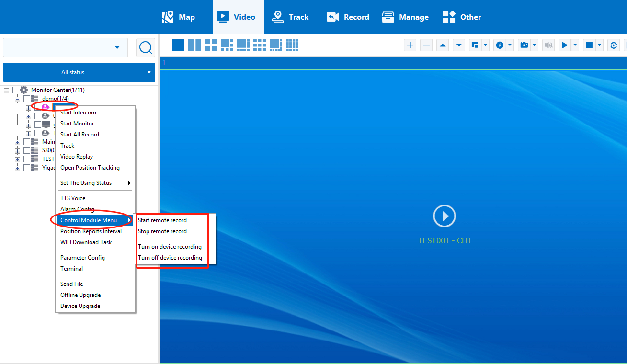Click the up-arrow toolbar icon
This screenshot has width=627, height=364.
click(443, 45)
